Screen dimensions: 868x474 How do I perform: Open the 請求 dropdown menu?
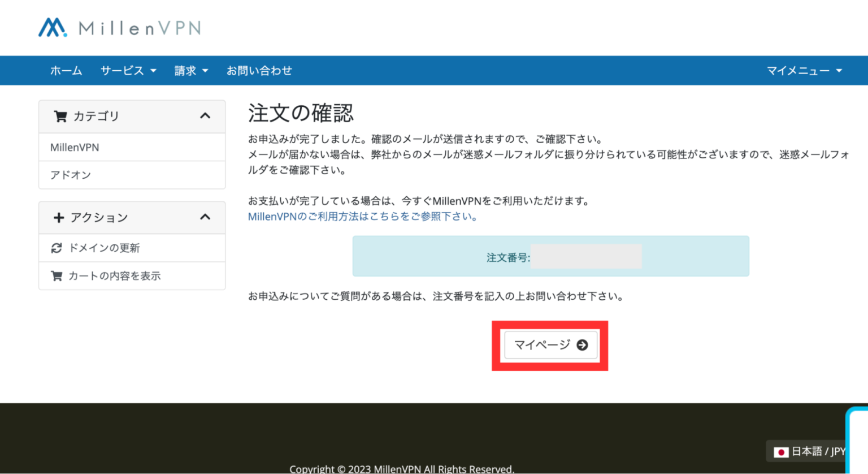[x=191, y=71]
